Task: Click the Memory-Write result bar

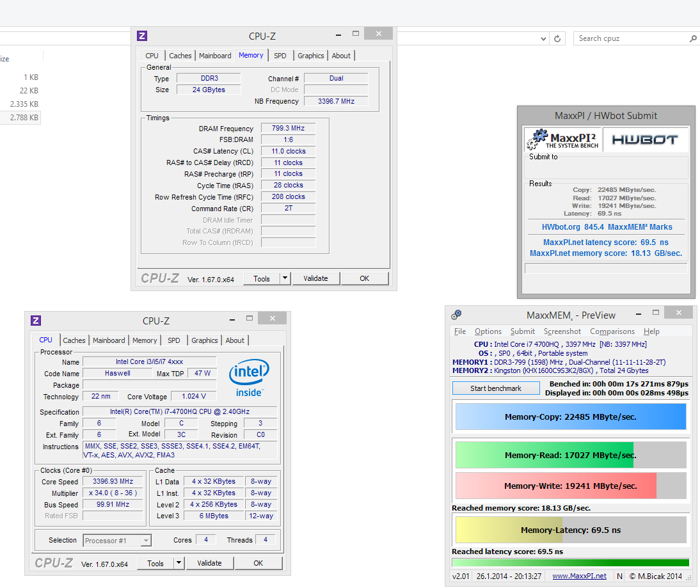Action: tap(571, 486)
